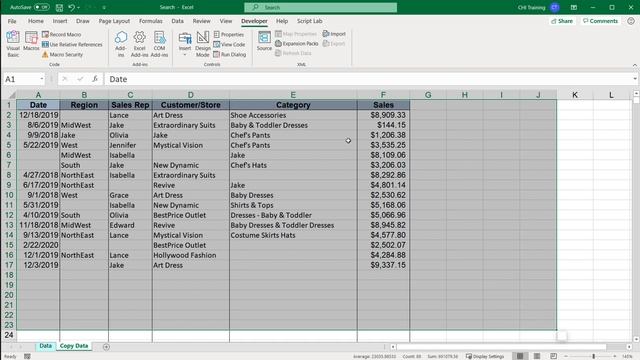
Task: Switch to the Data sheet tab
Action: (45, 346)
